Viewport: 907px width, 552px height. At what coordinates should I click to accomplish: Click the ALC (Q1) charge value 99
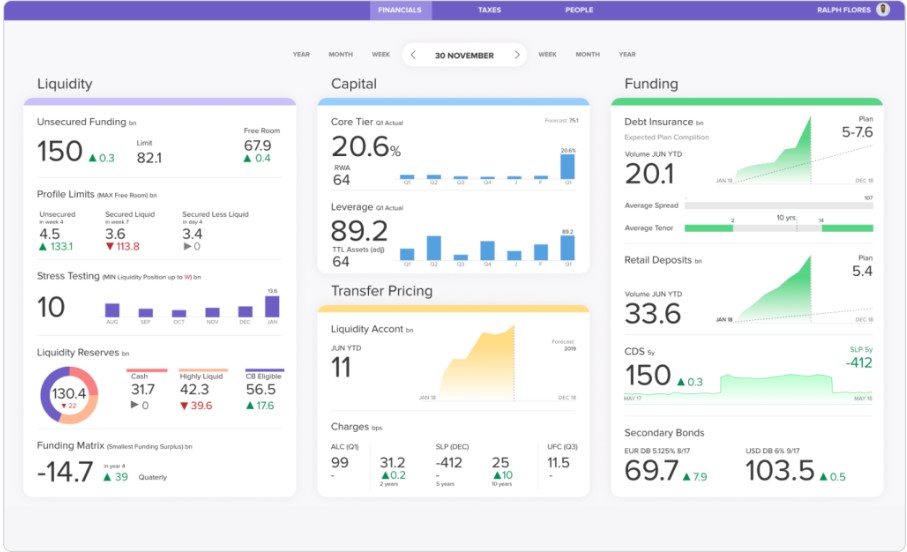[x=340, y=463]
